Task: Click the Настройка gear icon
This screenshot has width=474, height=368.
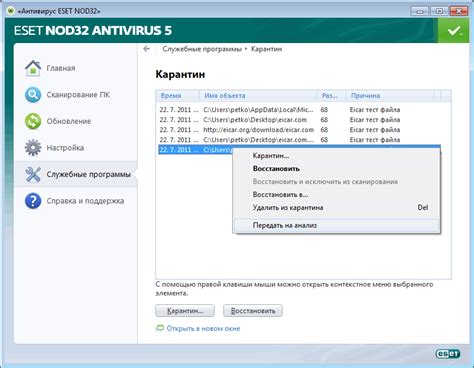Action: click(33, 148)
